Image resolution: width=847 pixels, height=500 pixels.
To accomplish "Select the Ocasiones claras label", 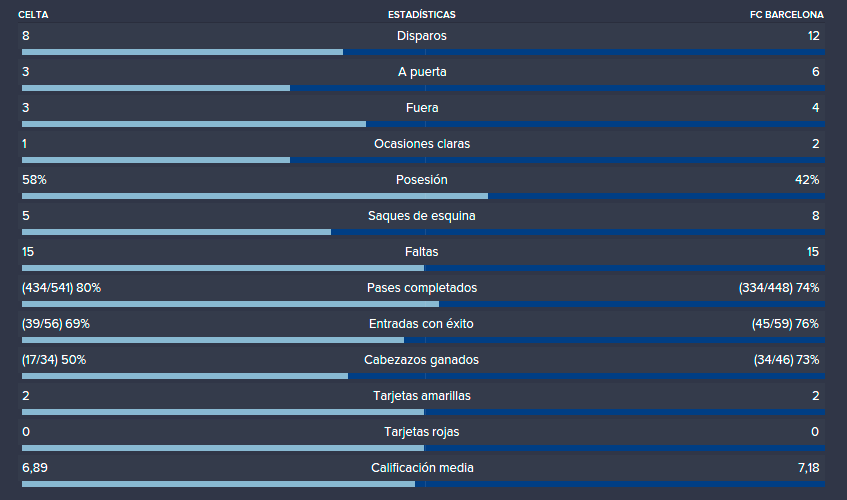I will coord(422,144).
